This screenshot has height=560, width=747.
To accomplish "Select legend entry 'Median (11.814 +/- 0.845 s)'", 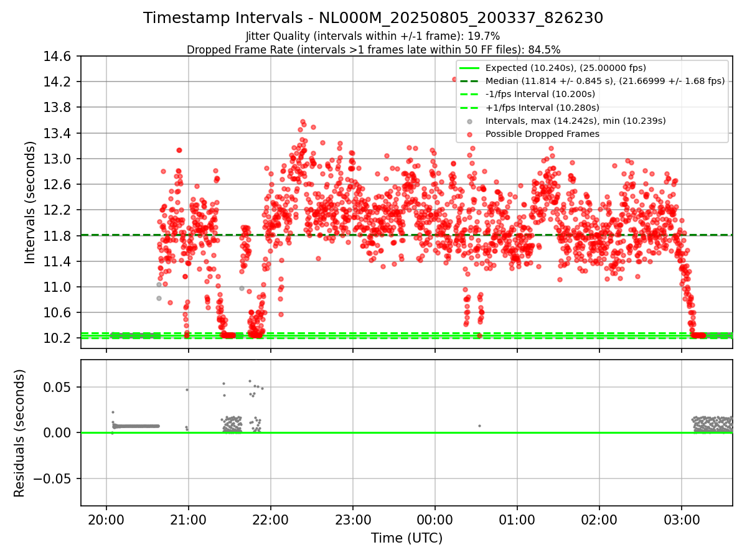I will pyautogui.click(x=605, y=81).
